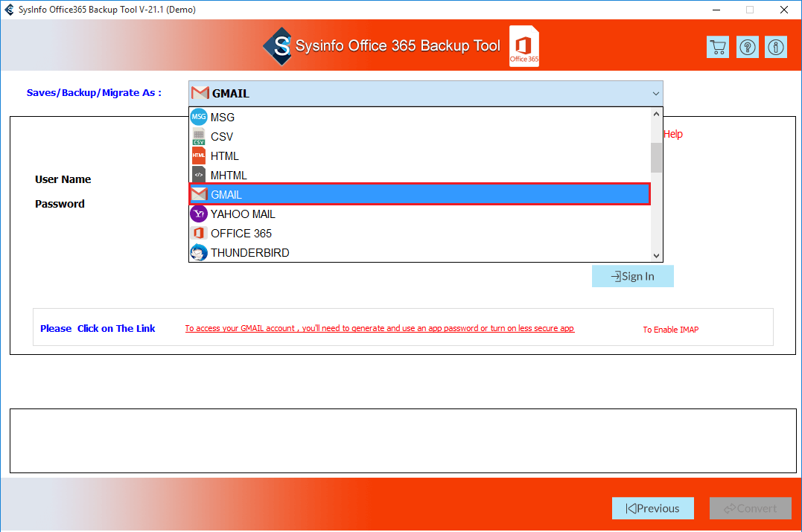This screenshot has height=532, width=802.
Task: Click the Sysinfo Office 365 Backup Tool title
Action: (398, 46)
